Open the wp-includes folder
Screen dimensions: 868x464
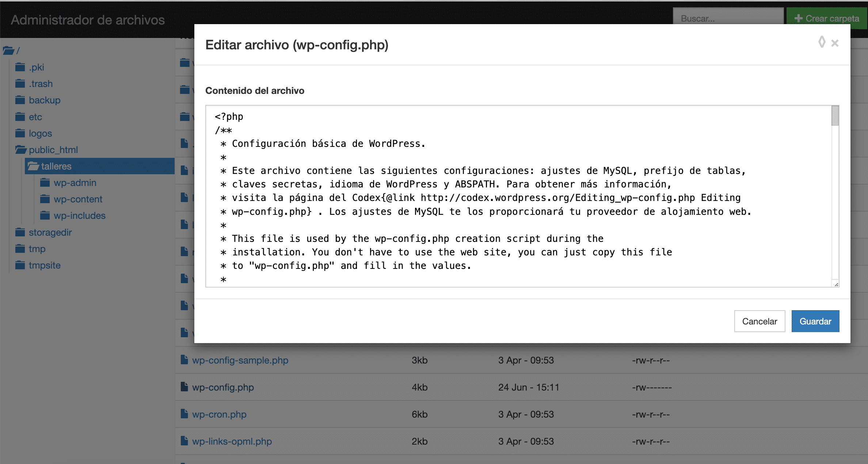(x=79, y=216)
